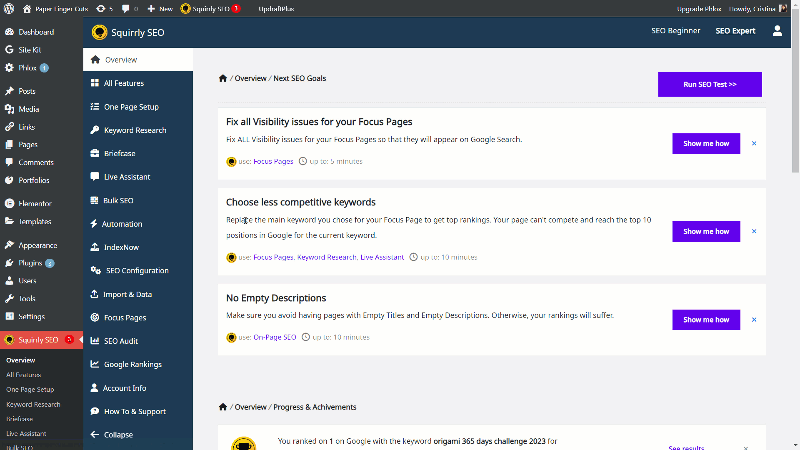Dismiss the No Empty Descriptions goal
This screenshot has width=800, height=450.
pyautogui.click(x=754, y=319)
